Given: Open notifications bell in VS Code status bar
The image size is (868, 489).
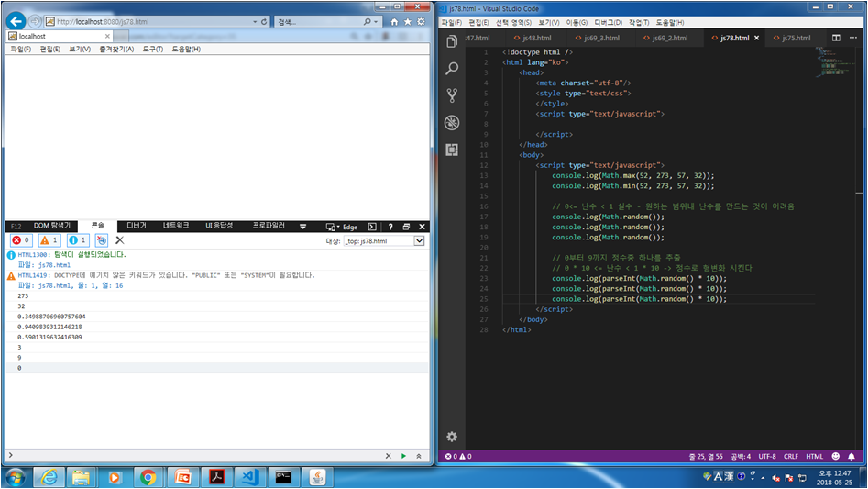Looking at the screenshot, I should click(852, 456).
